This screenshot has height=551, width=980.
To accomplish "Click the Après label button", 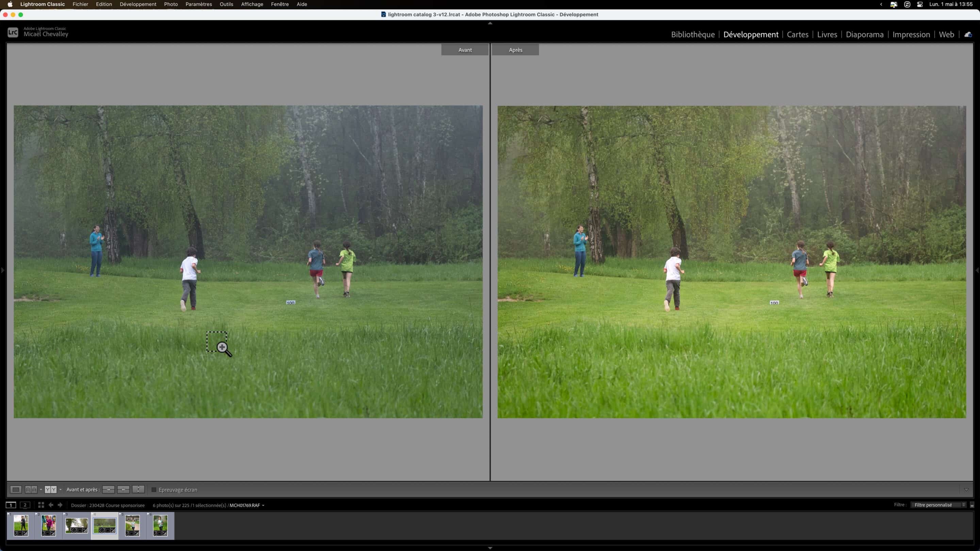I will pos(516,50).
